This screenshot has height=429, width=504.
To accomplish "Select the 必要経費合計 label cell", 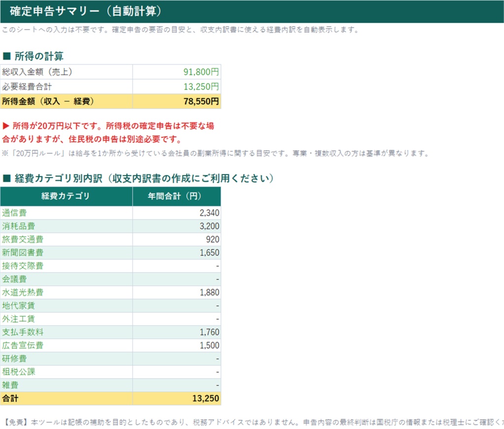I will (66, 87).
